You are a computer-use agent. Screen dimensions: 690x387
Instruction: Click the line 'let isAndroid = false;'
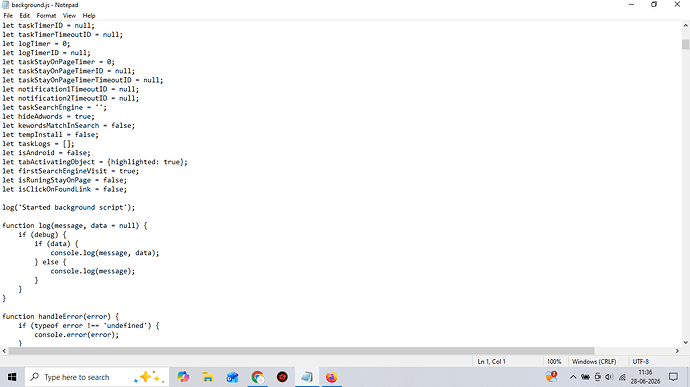click(x=46, y=153)
